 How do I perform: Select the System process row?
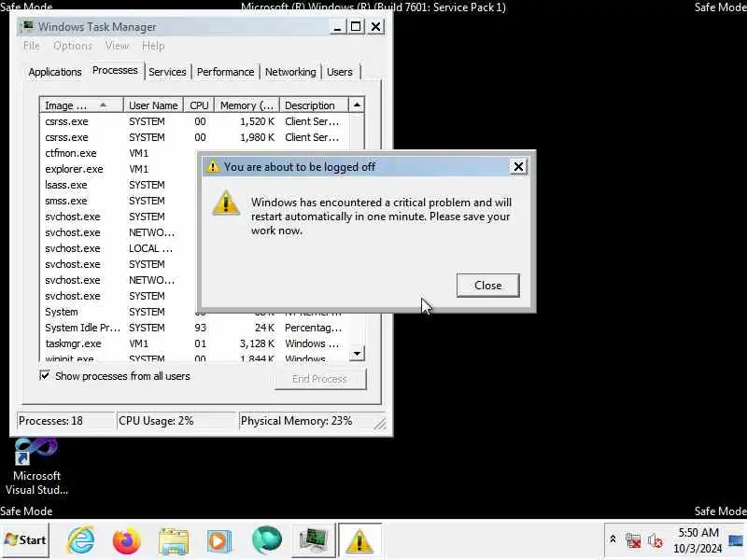click(x=120, y=312)
